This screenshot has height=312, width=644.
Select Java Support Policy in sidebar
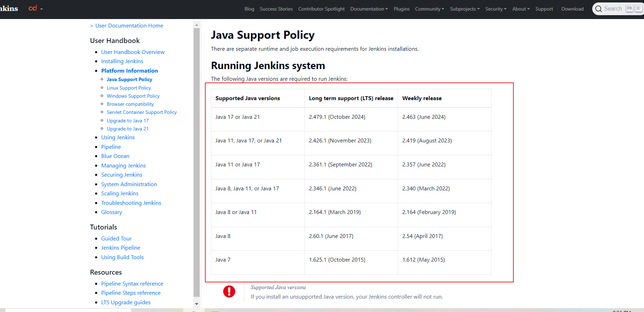[130, 79]
